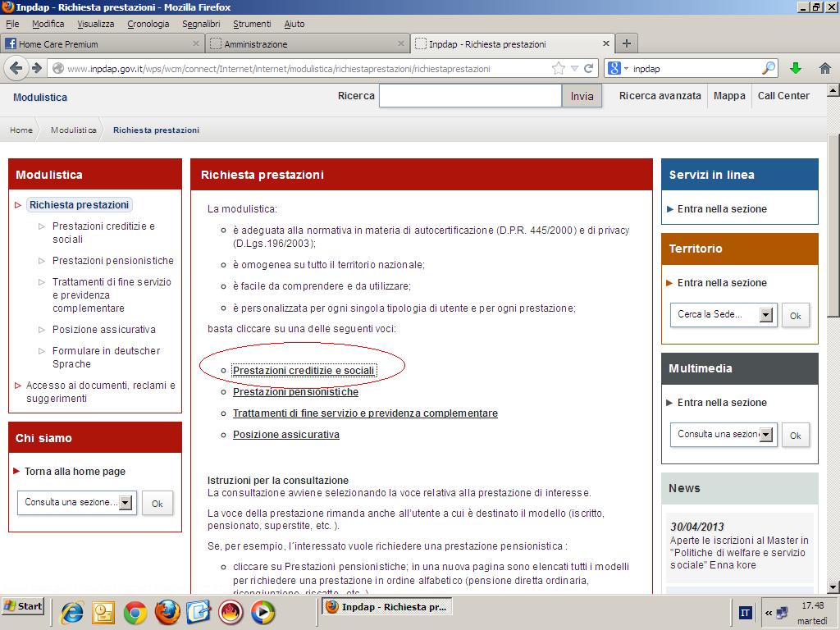Open Prestazioni pensionistiche link in main content
840x630 pixels.
(x=295, y=391)
